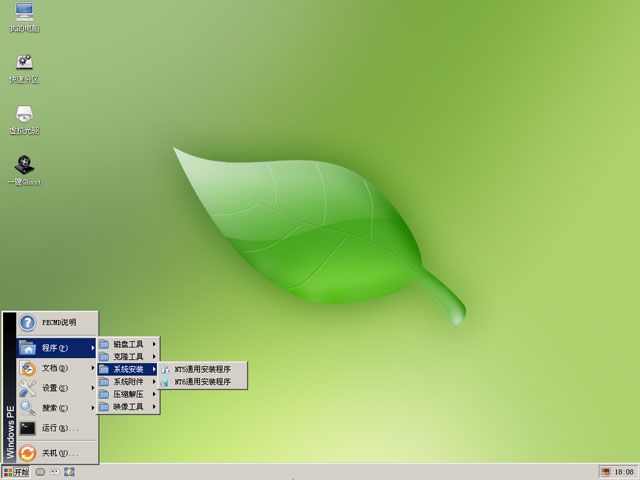Screen dimensions: 640x480
Task: Expand the 压缩解压 arrow
Action: click(154, 394)
